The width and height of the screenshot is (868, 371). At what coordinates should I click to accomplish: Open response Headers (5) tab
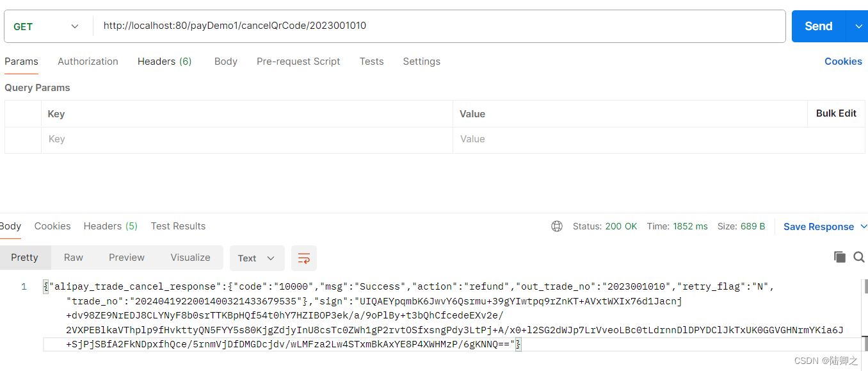(x=111, y=226)
